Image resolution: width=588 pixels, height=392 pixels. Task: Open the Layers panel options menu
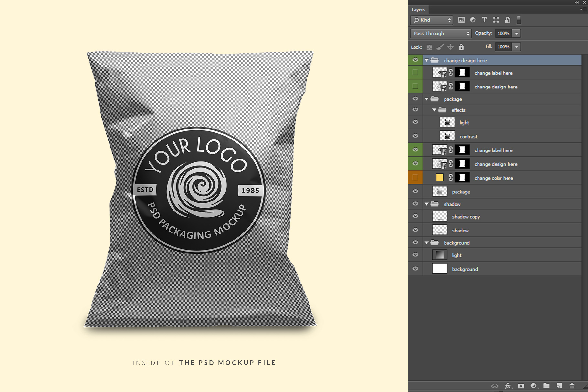pyautogui.click(x=583, y=10)
